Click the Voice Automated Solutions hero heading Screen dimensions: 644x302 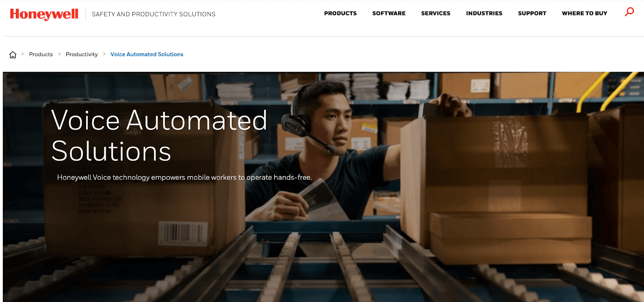point(159,136)
